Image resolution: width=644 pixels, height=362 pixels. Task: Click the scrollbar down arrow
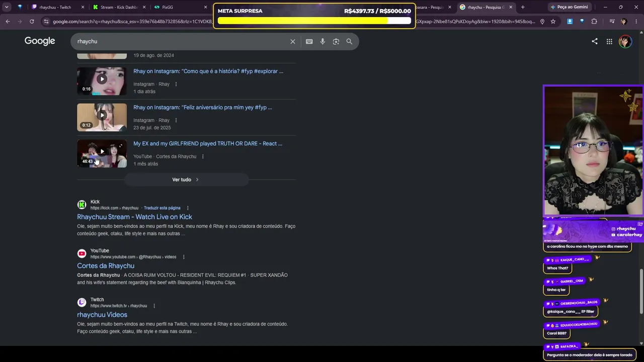click(641, 343)
